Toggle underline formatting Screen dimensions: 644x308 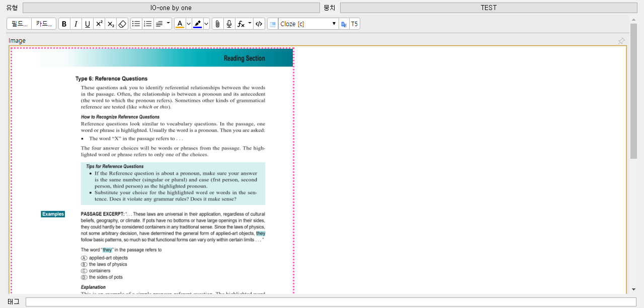tap(87, 24)
